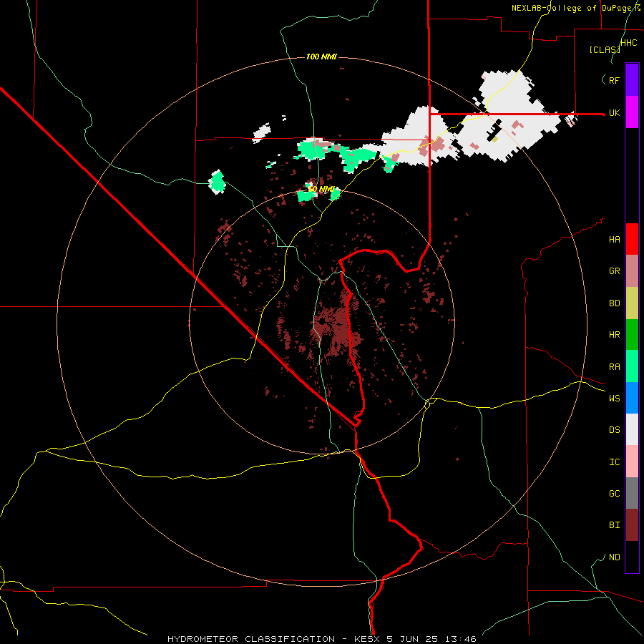Click the [CLAS] label
Viewport: 644px width, 644px height.
coord(605,50)
